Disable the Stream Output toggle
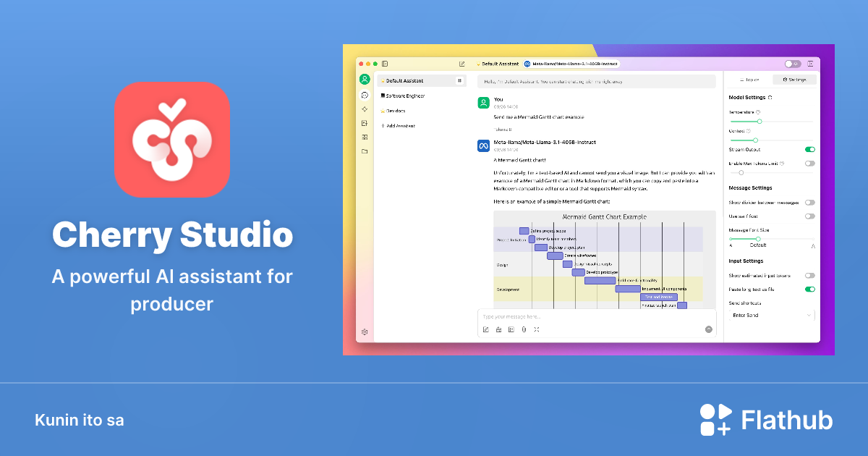Screen dimensions: 868x456 809,149
